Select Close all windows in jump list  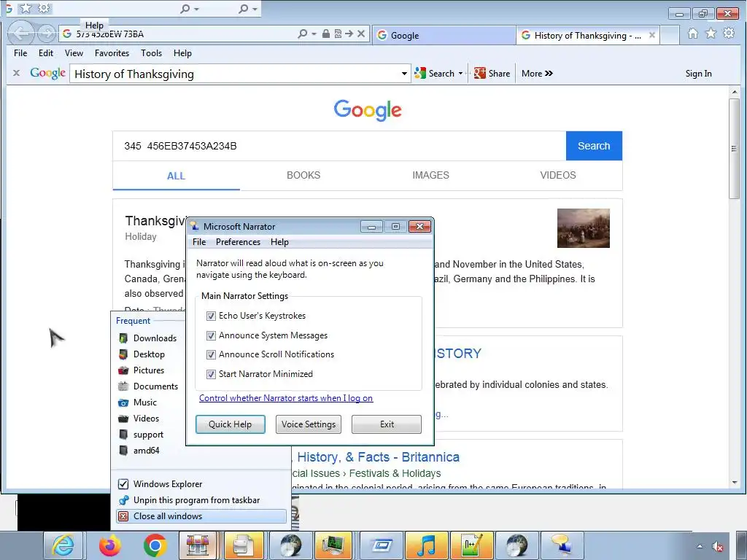[x=201, y=516]
